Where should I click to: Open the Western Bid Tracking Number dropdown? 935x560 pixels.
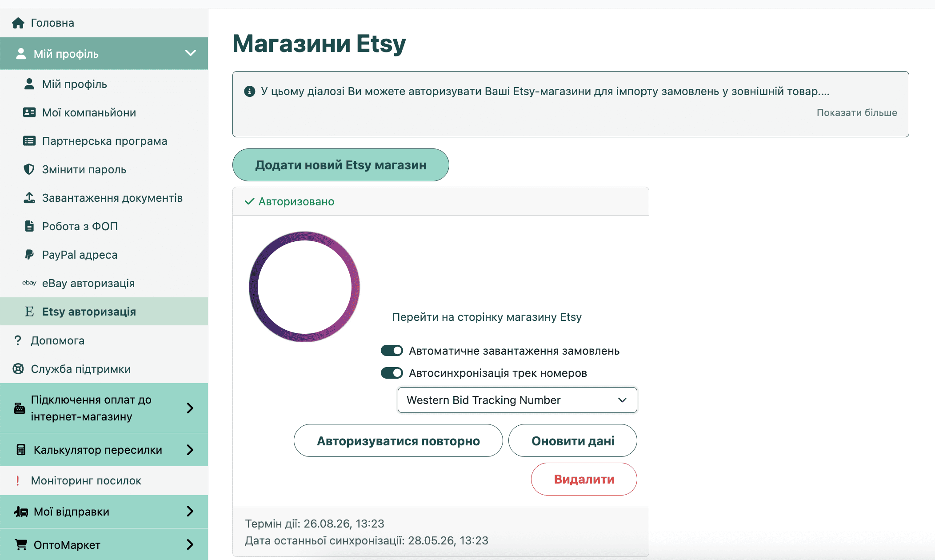(517, 400)
